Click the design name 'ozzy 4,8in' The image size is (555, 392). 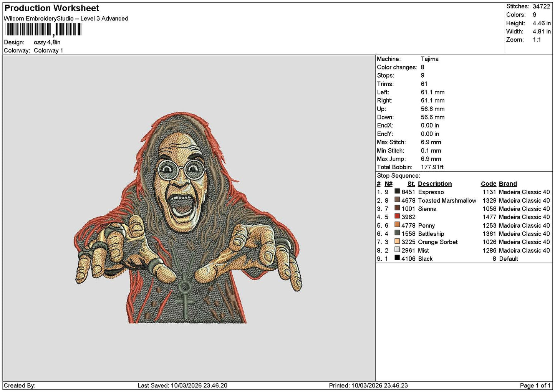(x=47, y=42)
